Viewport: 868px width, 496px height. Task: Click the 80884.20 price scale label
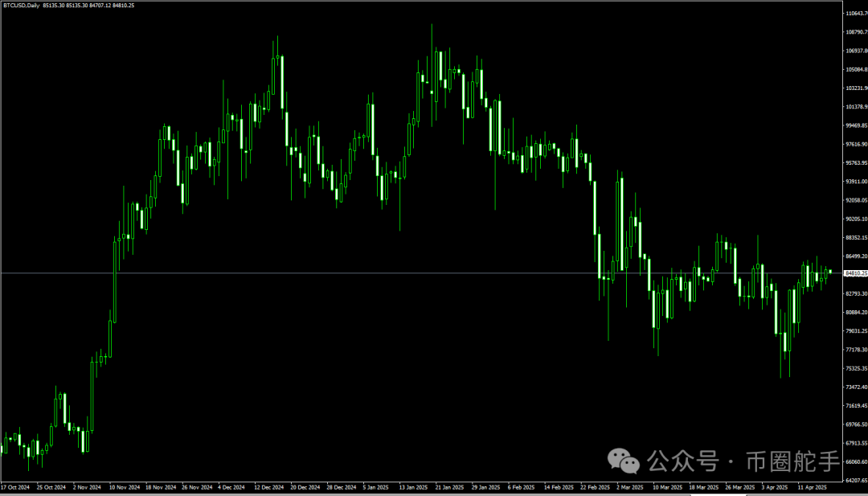(856, 313)
